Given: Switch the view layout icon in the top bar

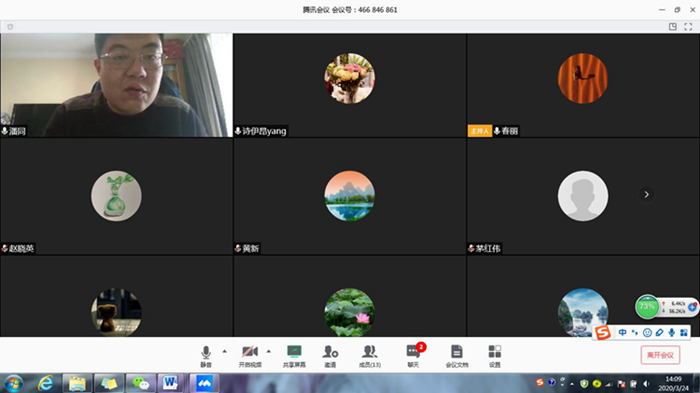Looking at the screenshot, I should pos(673,27).
